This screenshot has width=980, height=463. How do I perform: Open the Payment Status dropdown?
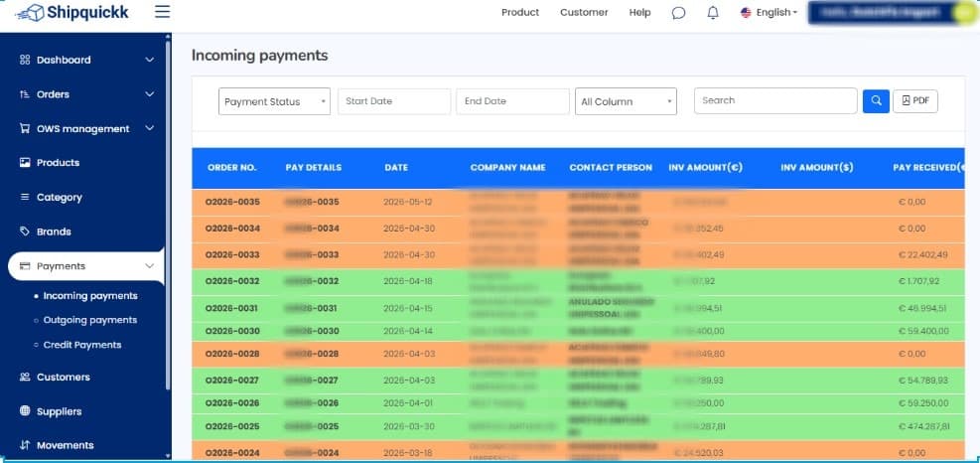coord(274,101)
